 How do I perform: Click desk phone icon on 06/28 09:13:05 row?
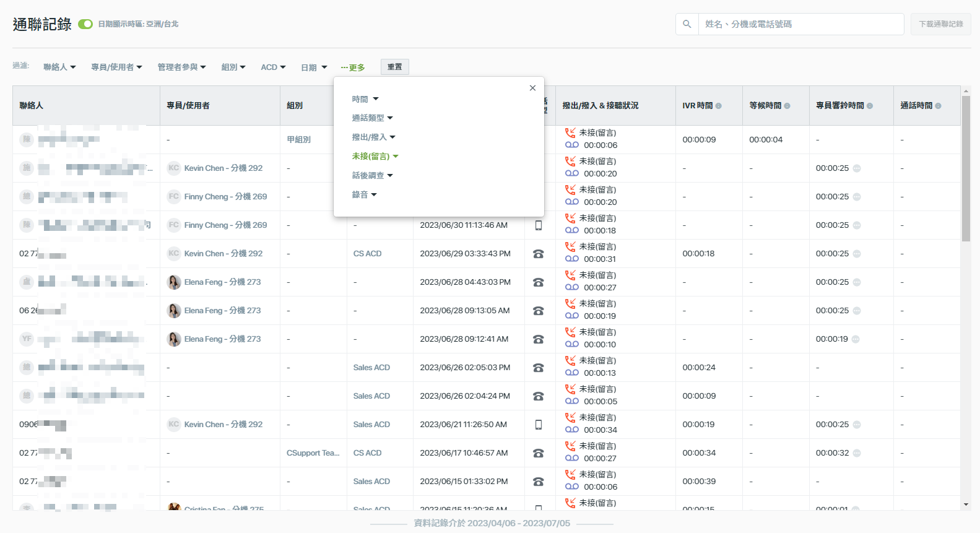click(x=539, y=311)
